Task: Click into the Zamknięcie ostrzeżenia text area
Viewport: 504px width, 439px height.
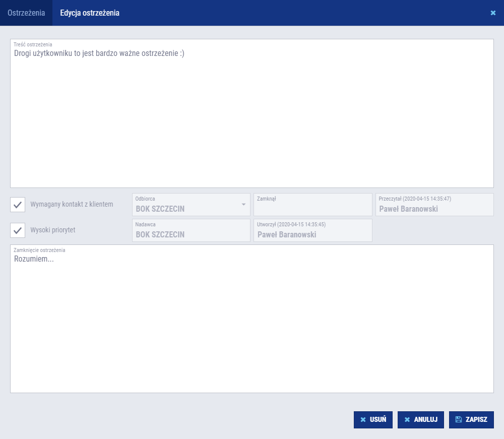Action: pos(252,323)
